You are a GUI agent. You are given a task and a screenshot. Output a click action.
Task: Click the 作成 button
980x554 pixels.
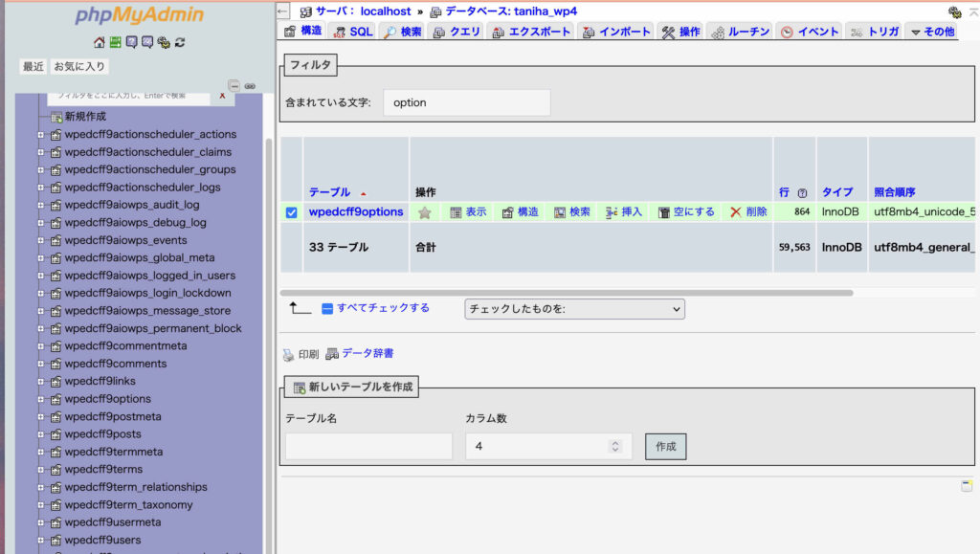(666, 447)
